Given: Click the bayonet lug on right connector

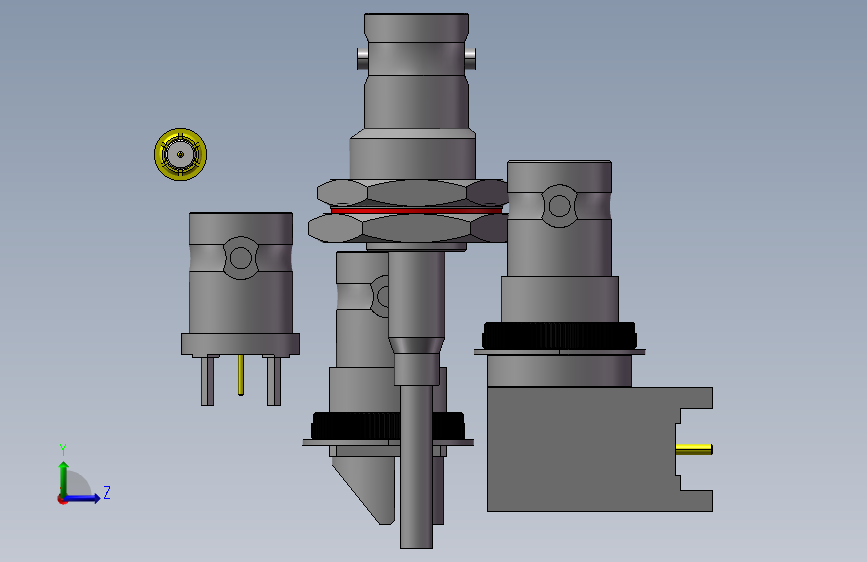Looking at the screenshot, I should coord(559,206).
